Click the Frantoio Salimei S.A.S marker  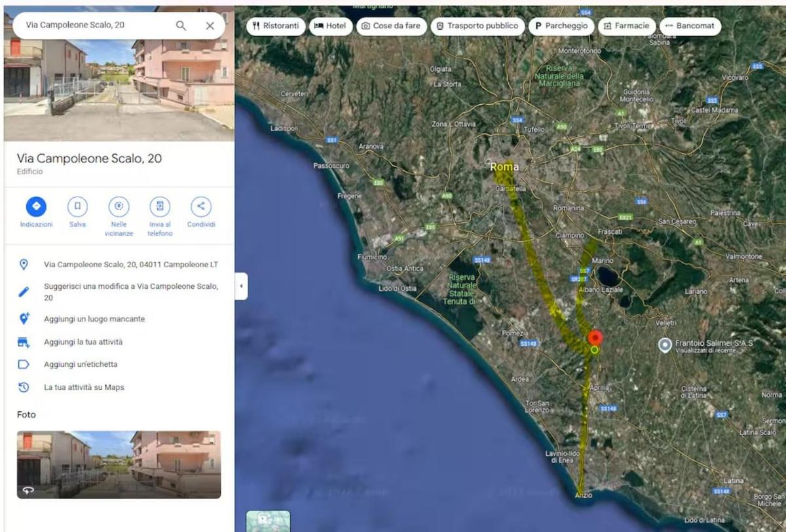pyautogui.click(x=665, y=345)
